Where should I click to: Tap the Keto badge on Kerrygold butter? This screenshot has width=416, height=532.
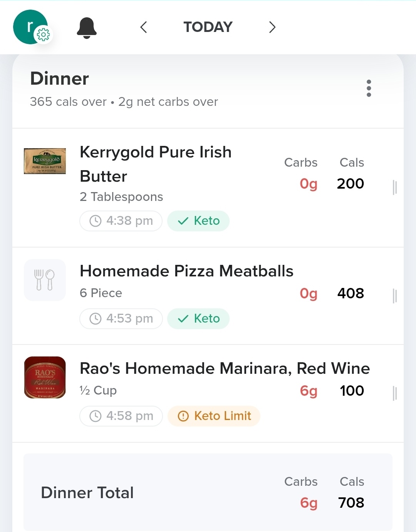pos(198,221)
